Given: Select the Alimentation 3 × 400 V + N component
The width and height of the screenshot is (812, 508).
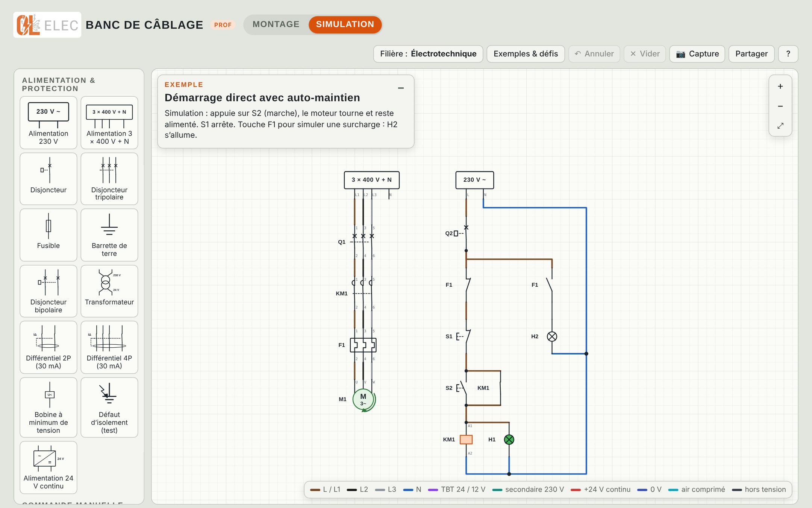Looking at the screenshot, I should coord(109,123).
